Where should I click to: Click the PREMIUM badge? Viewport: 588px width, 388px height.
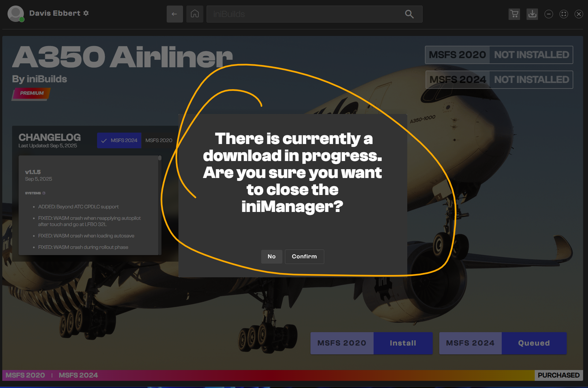pos(31,93)
